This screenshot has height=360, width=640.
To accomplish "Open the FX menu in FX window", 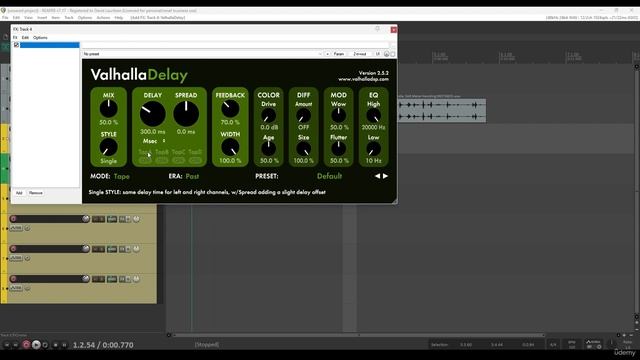I will click(x=15, y=38).
